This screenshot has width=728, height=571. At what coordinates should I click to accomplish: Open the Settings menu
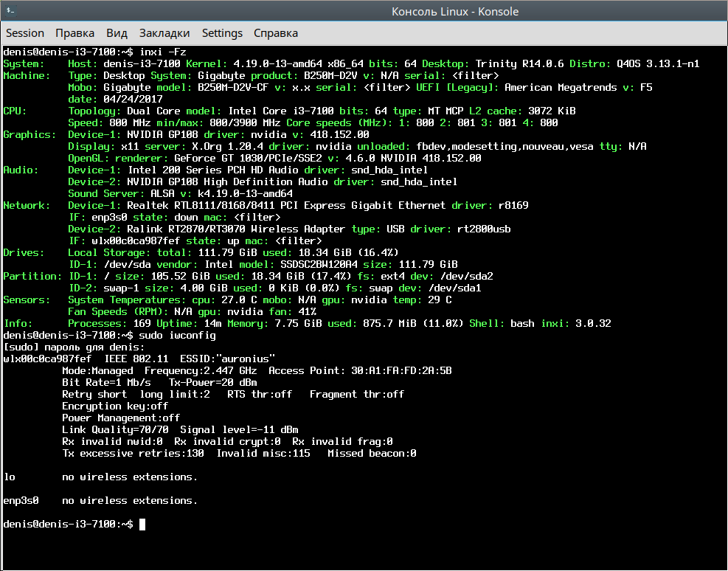tap(222, 33)
